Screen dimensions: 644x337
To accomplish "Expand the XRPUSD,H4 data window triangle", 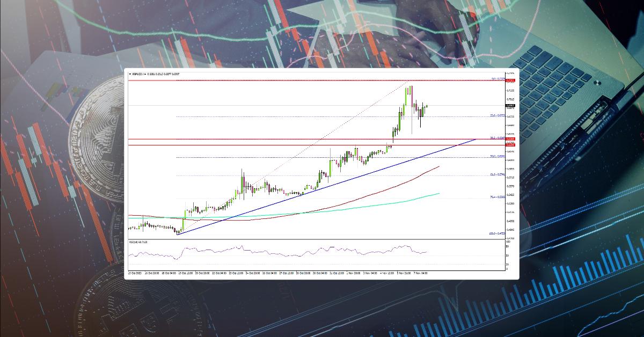I will [129, 74].
